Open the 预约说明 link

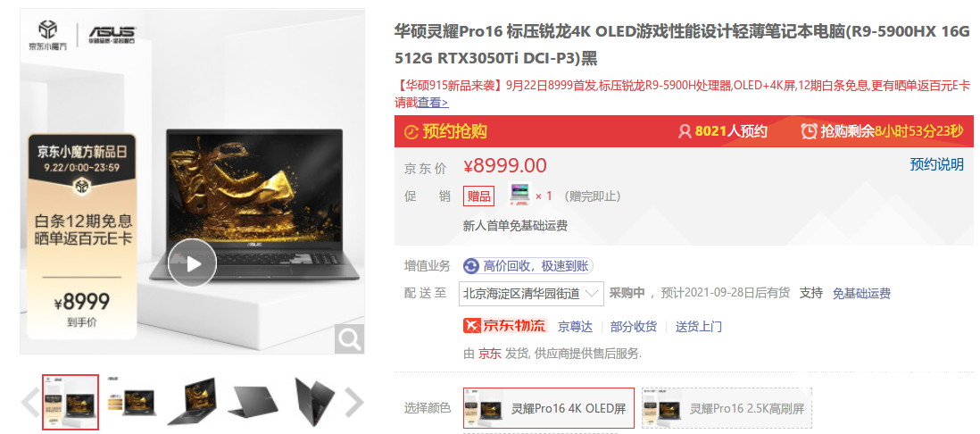(936, 164)
